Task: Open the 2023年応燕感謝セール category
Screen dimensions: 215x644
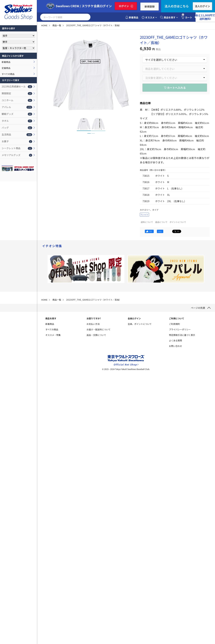Action: point(18,86)
